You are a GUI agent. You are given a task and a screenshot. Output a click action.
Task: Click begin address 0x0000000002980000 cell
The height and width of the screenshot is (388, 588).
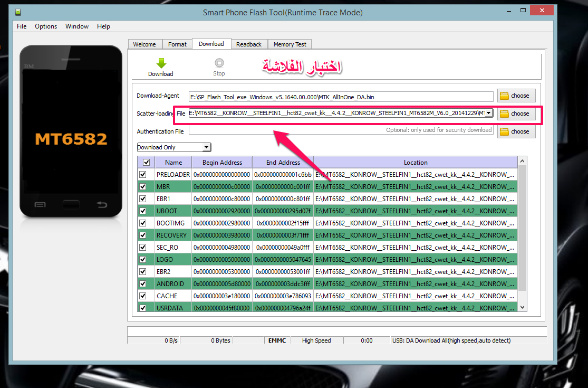(222, 223)
